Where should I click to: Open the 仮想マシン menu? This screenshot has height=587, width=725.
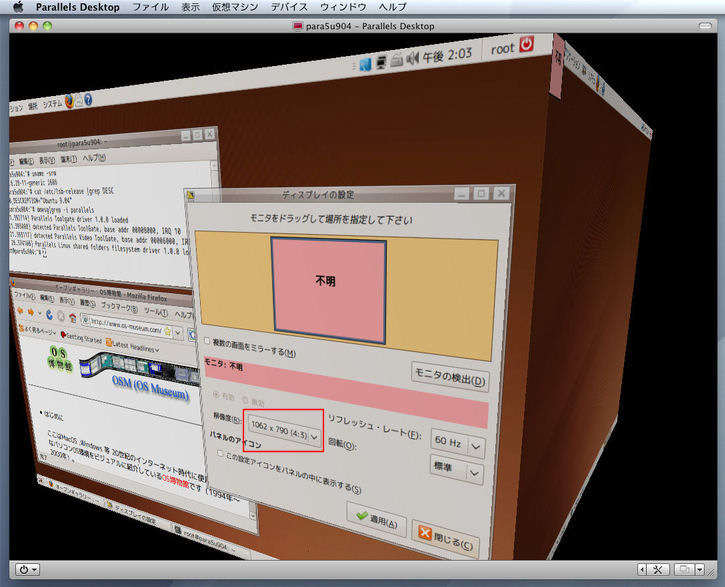click(x=235, y=7)
